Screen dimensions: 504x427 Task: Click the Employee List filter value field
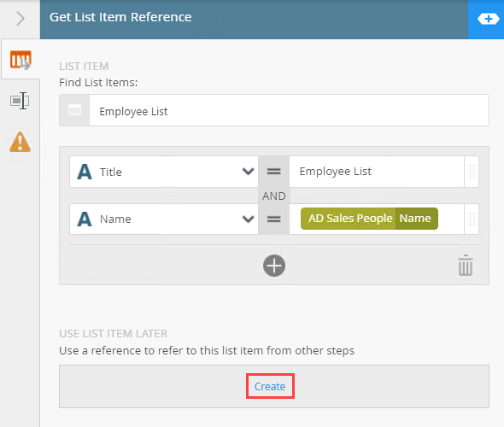tap(377, 172)
